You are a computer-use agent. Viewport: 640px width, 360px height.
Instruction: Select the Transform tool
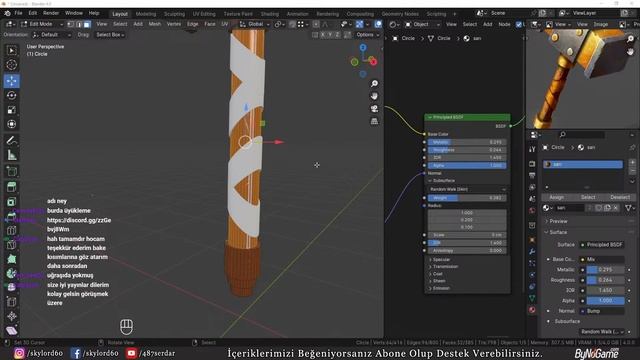tap(11, 124)
